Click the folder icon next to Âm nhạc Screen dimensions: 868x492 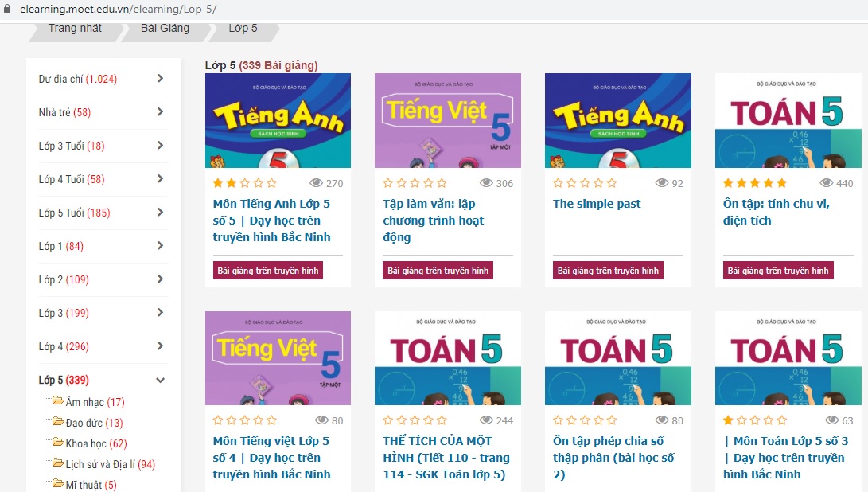coord(58,400)
